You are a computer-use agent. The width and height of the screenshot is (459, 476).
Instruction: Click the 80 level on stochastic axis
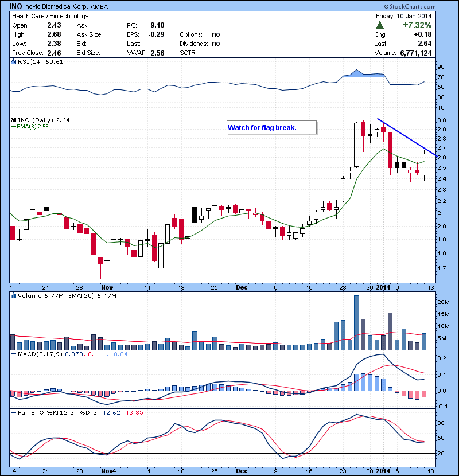click(x=441, y=423)
